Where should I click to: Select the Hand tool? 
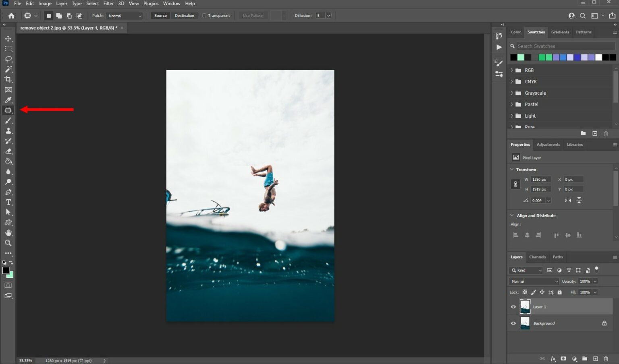(x=8, y=232)
